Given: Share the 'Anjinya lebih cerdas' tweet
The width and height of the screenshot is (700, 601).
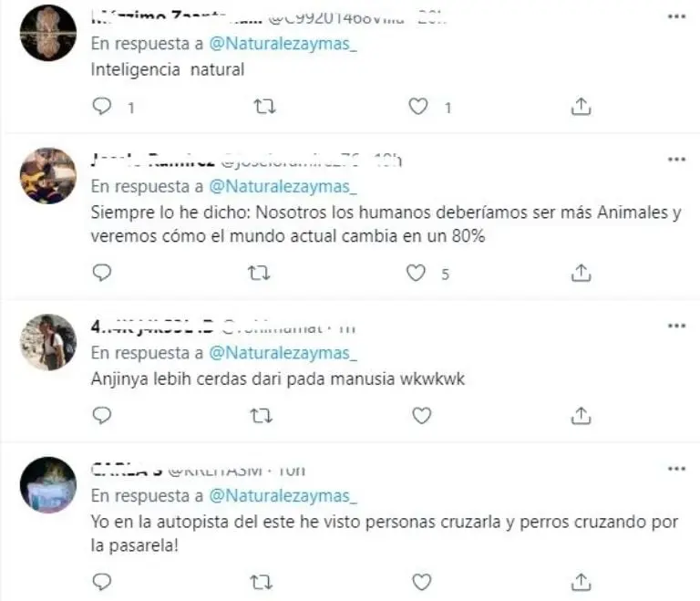Looking at the screenshot, I should [581, 416].
